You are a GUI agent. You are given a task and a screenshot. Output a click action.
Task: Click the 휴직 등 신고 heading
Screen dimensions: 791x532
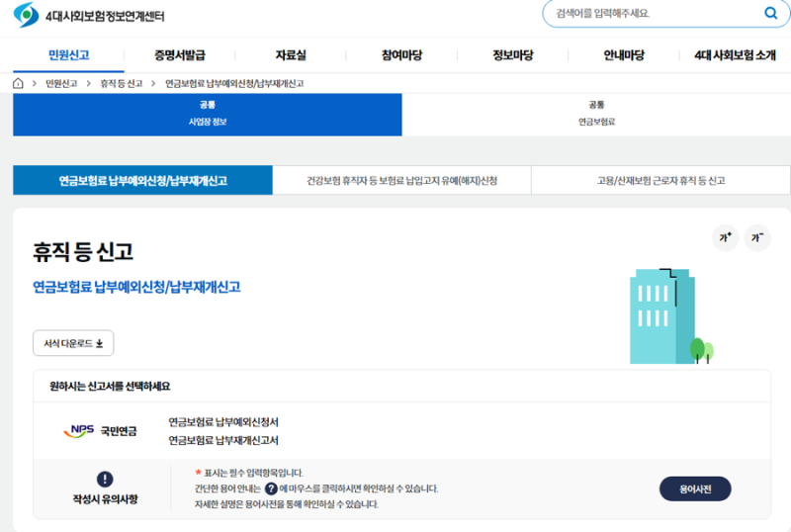(83, 251)
